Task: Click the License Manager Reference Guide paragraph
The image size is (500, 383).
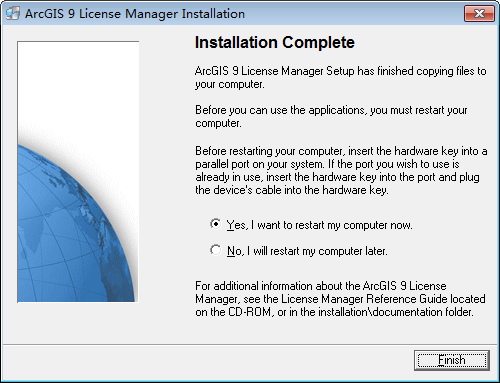Action: [340, 299]
